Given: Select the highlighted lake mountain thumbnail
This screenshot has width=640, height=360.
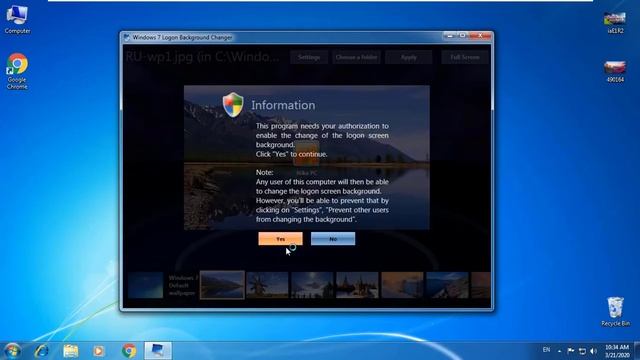Looking at the screenshot, I should [222, 285].
